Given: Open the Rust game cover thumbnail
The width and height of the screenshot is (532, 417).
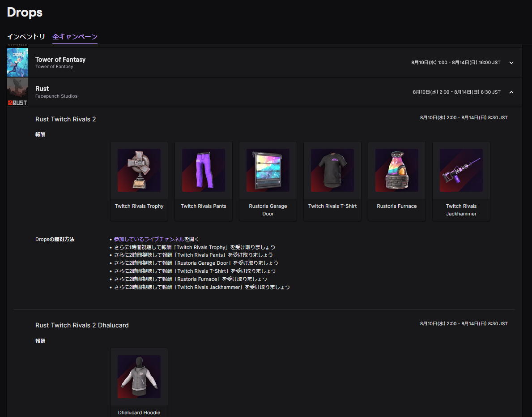Looking at the screenshot, I should pos(17,92).
